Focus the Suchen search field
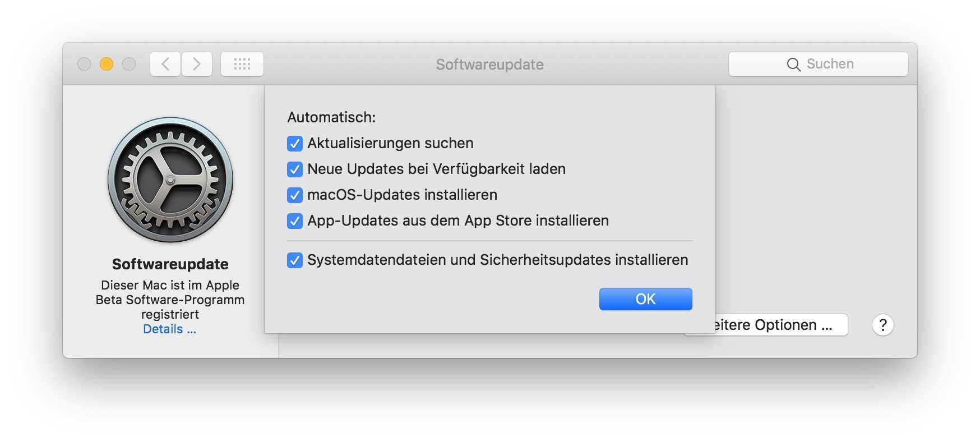Image resolution: width=980 pixels, height=441 pixels. click(x=818, y=64)
